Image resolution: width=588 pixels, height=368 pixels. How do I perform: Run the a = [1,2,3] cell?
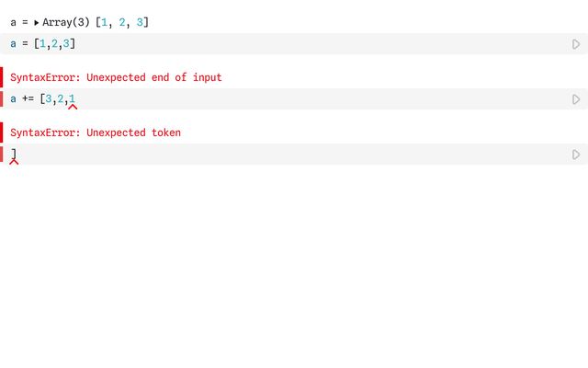[x=576, y=44]
